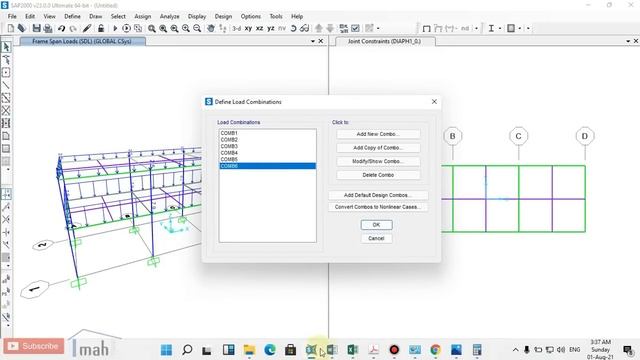The height and width of the screenshot is (360, 640).
Task: Click the Move Down in List arrow
Action: 330,28
